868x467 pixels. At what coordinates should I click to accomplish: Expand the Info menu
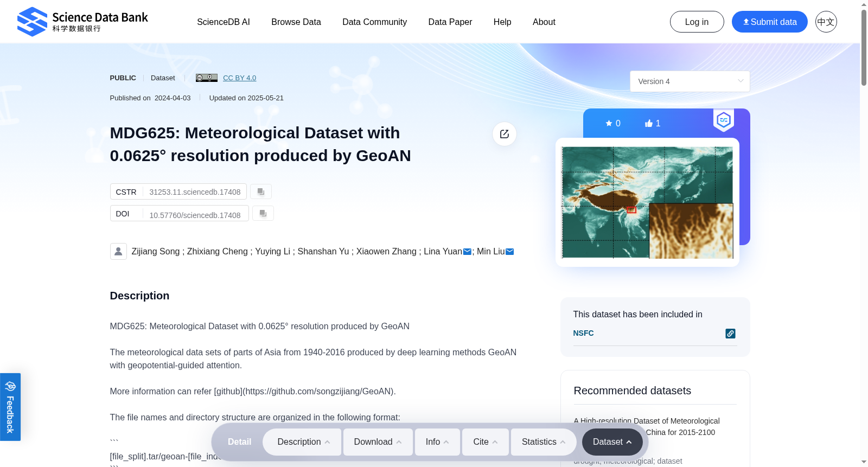pyautogui.click(x=437, y=442)
